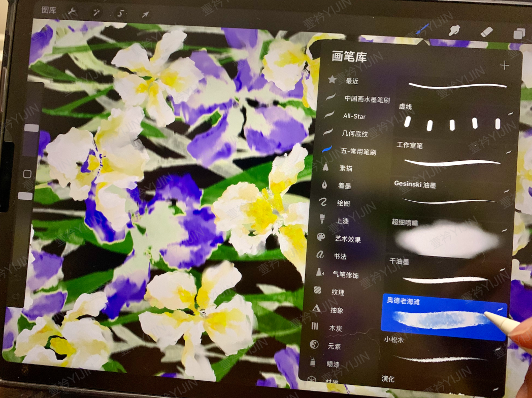Open the 绘图 drawing brush set
The image size is (532, 398).
point(343,203)
